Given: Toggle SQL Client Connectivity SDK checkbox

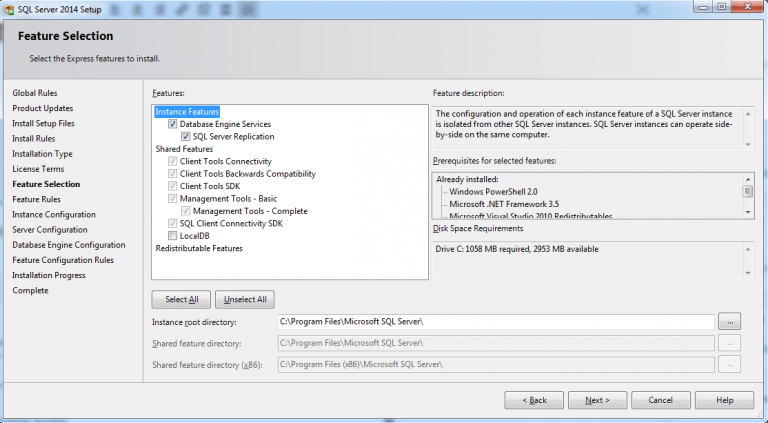Looking at the screenshot, I should click(x=172, y=223).
